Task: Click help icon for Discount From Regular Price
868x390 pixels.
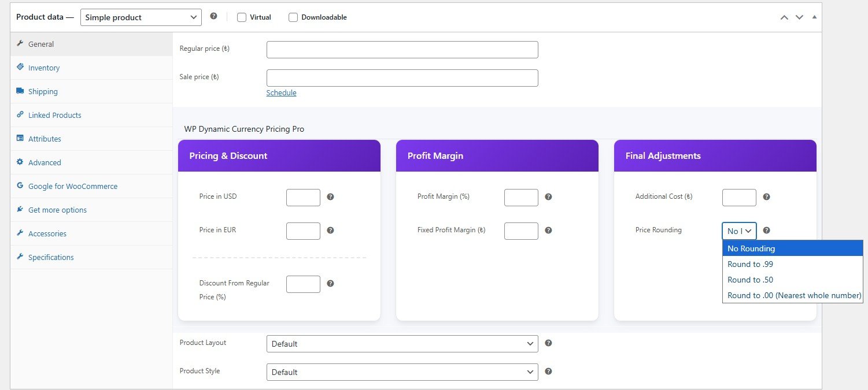Action: [330, 284]
